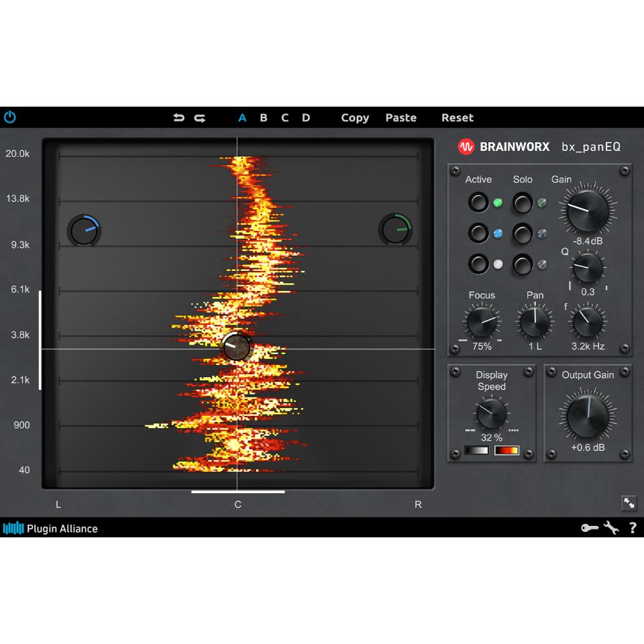Redo the last change
644x644 pixels.
199,117
